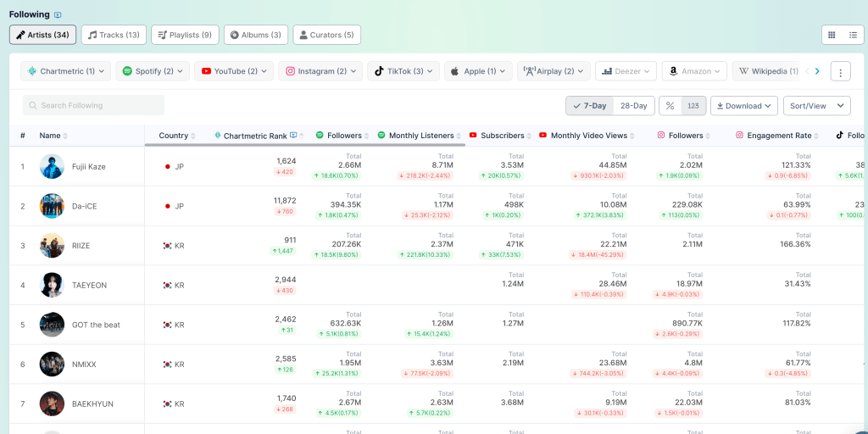
Task: Select the 7-Day time range toggle
Action: [590, 106]
